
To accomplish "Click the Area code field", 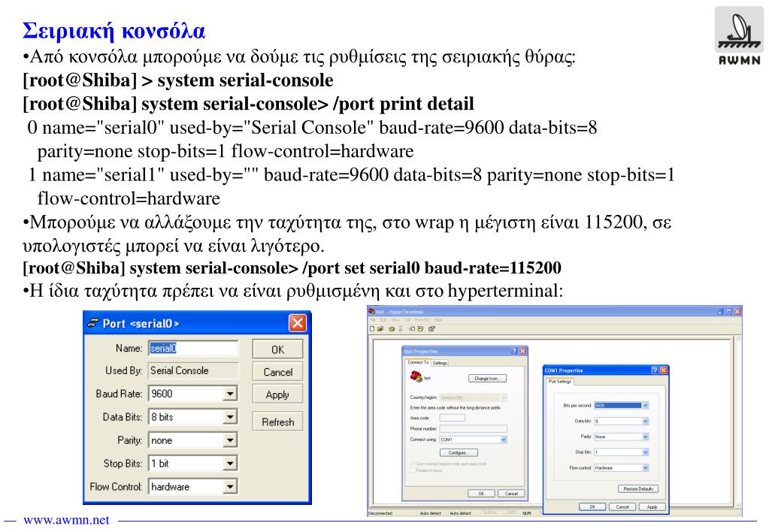I will click(x=452, y=418).
